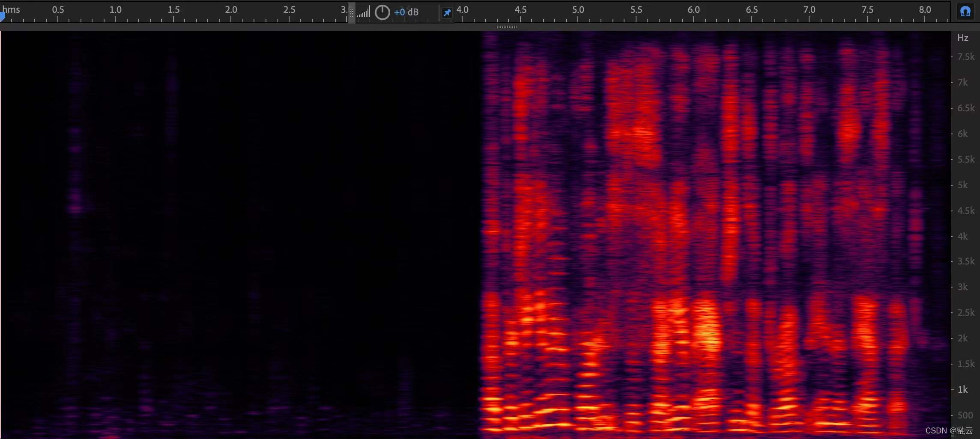Screen dimensions: 980x439
Task: Click the 8.0 mark on time ruler
Action: pyautogui.click(x=925, y=9)
